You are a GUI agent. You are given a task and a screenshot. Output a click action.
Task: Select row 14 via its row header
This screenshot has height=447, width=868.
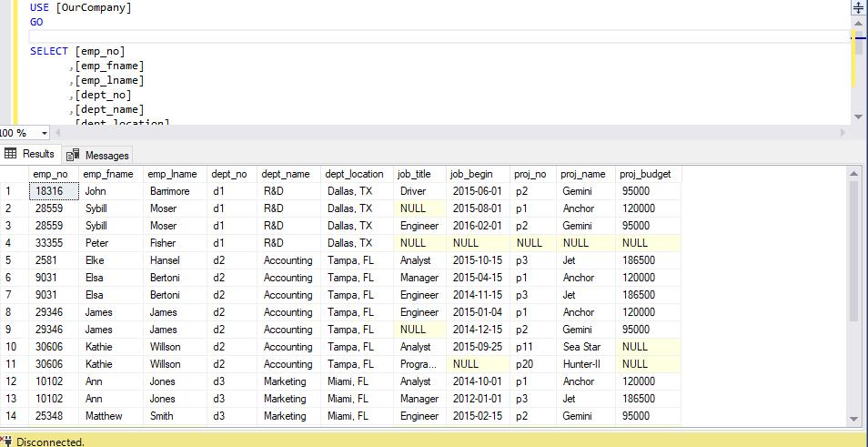tap(14, 416)
